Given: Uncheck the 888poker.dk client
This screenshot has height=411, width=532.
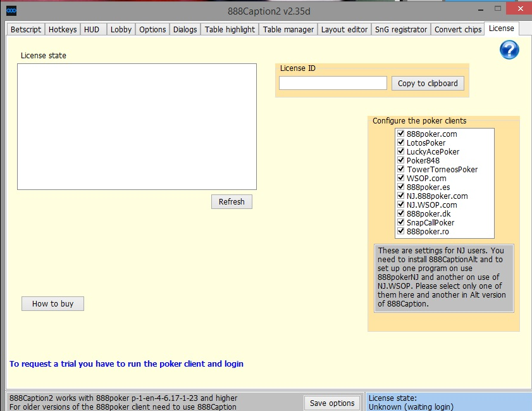Looking at the screenshot, I should 400,213.
